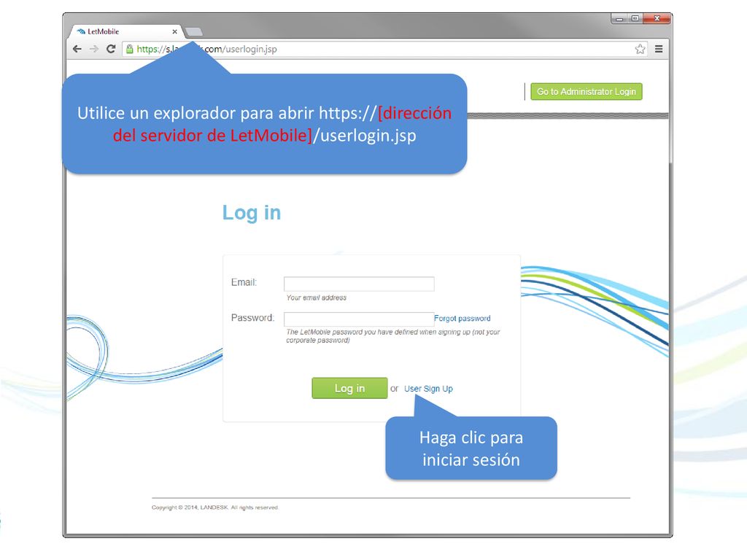Open a new tab with the new-tab button
The height and width of the screenshot is (560, 747).
pos(194,32)
